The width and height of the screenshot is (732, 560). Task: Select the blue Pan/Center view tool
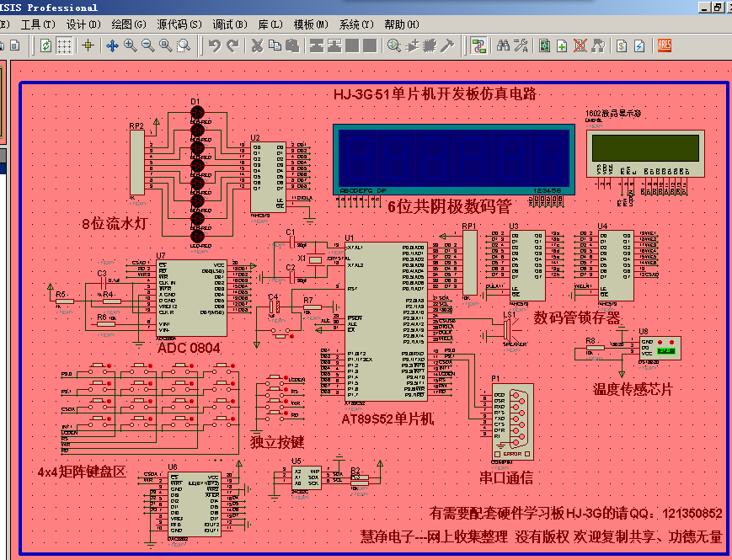[112, 45]
